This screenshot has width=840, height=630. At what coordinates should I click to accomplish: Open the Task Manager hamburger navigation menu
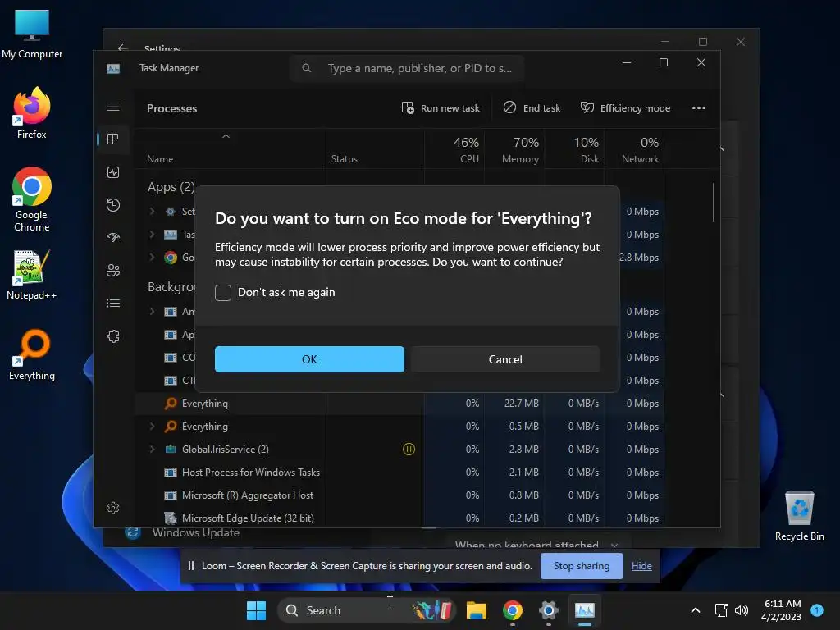point(113,107)
